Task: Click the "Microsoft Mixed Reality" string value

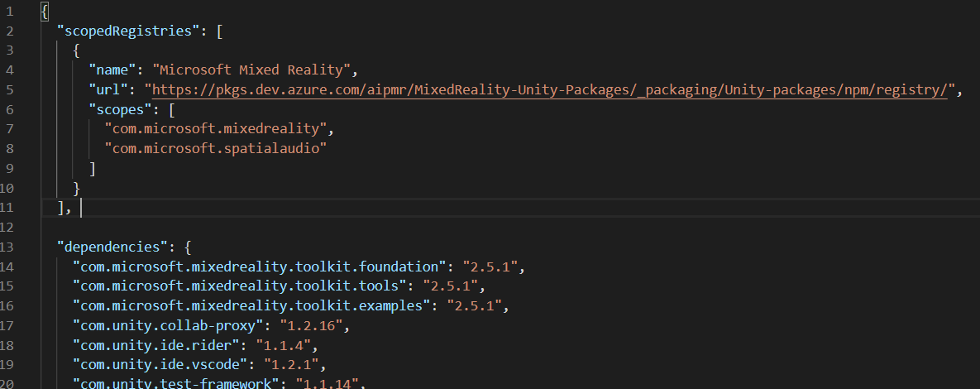Action: (251, 70)
